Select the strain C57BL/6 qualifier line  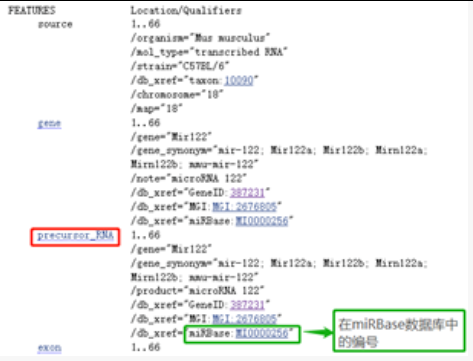click(x=180, y=66)
